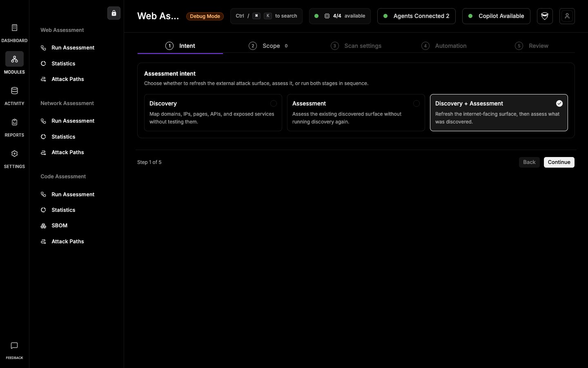Open Code Assessment SBOM link

pyautogui.click(x=60, y=226)
